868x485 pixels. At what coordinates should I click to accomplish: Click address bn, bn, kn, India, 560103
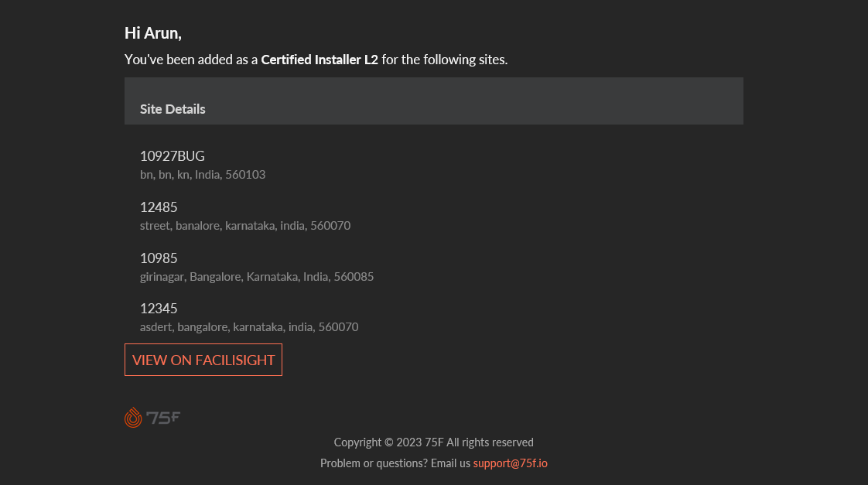click(x=203, y=174)
